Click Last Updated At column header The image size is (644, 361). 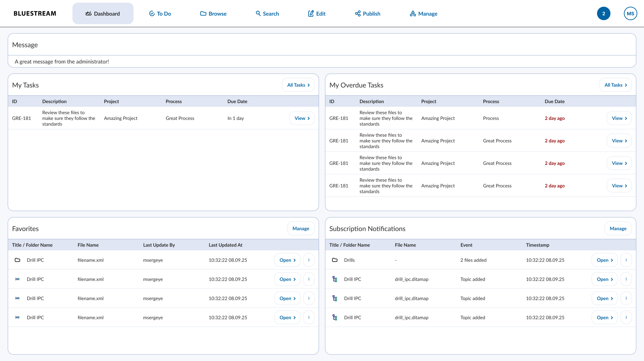click(225, 245)
